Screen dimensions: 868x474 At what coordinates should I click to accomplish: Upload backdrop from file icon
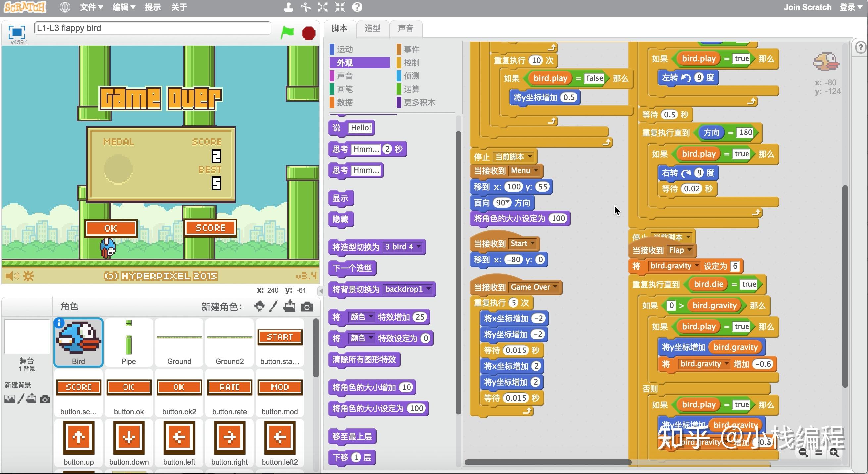(32, 399)
